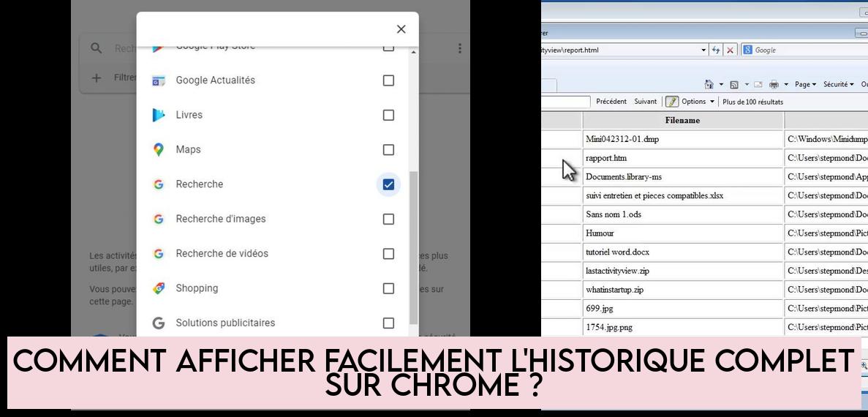Click the RSS feeds icon in IE
The width and height of the screenshot is (868, 417).
pyautogui.click(x=734, y=85)
